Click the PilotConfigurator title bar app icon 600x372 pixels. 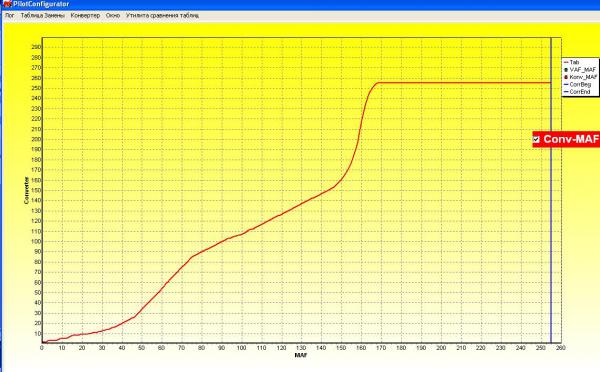7,4
